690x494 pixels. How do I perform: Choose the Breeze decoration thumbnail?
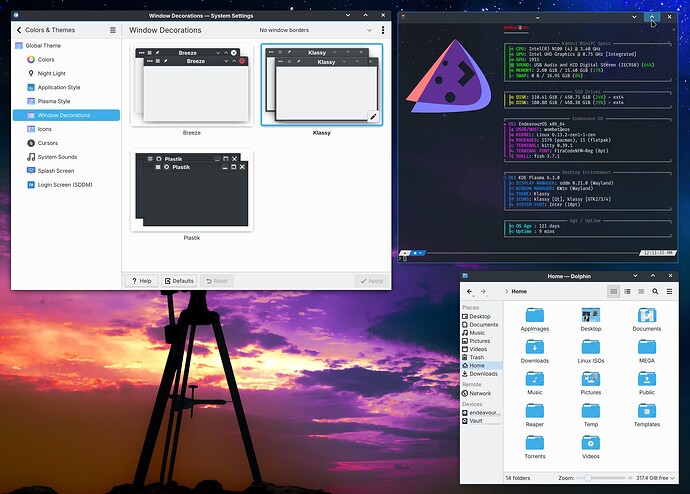pyautogui.click(x=191, y=85)
